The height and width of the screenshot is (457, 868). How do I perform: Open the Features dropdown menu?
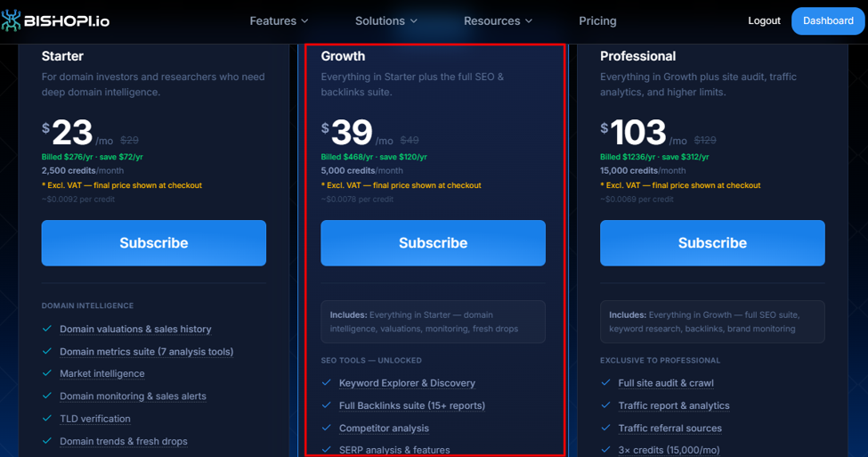279,21
